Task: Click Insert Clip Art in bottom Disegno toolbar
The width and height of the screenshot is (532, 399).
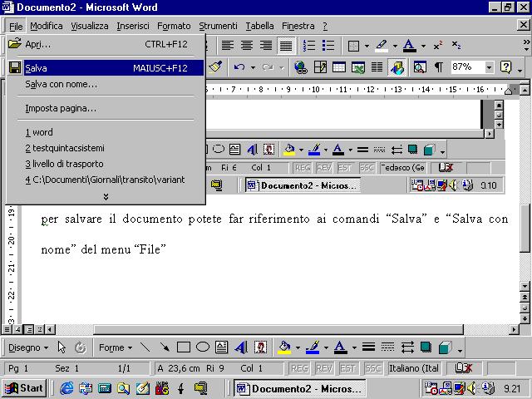Action: click(x=260, y=347)
